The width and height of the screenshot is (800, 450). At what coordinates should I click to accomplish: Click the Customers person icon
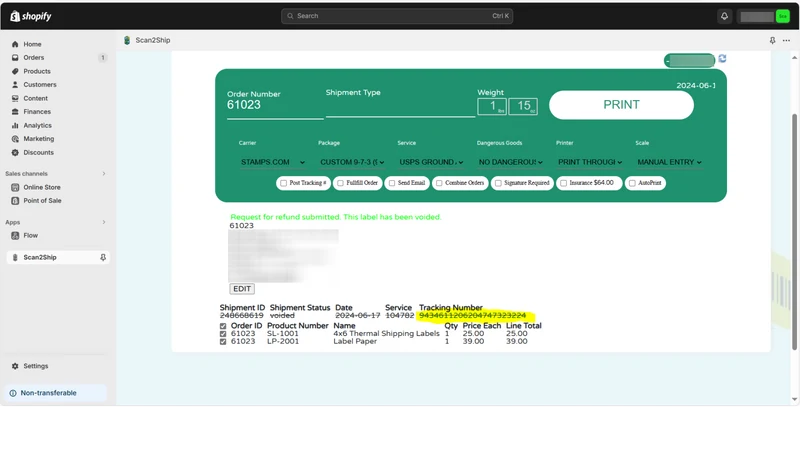[x=15, y=85]
